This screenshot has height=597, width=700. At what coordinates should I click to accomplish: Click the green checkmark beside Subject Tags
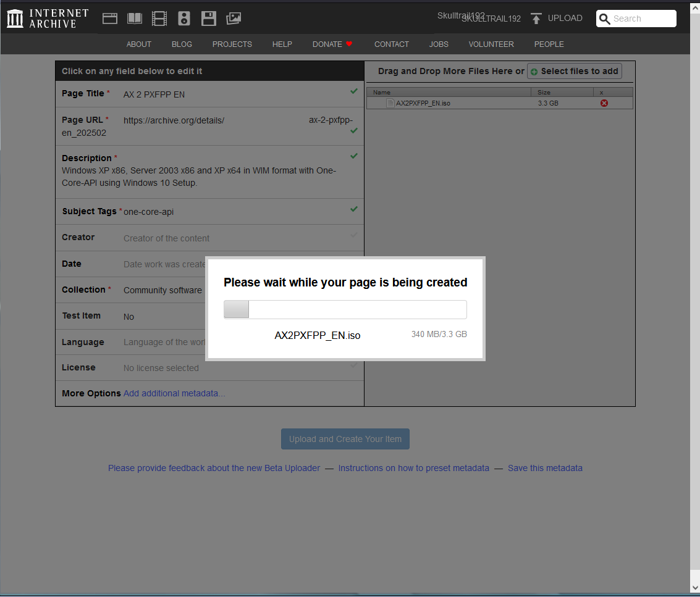pyautogui.click(x=354, y=209)
